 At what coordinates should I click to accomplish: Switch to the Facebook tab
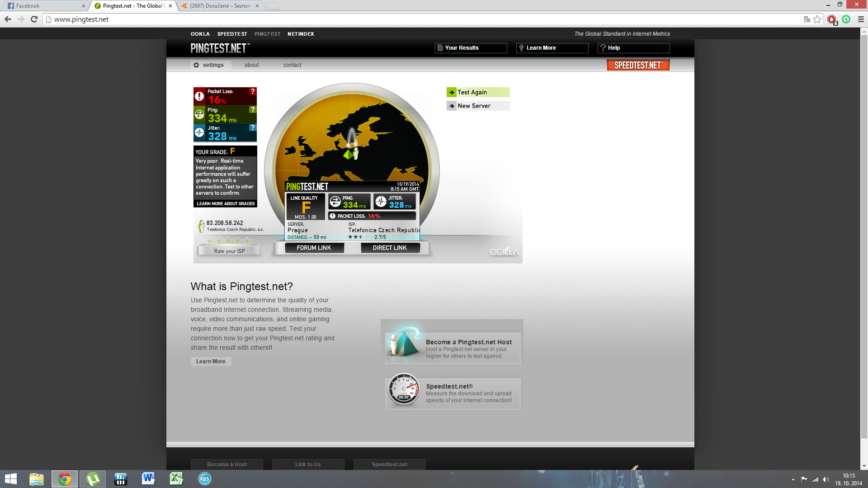pyautogui.click(x=45, y=6)
